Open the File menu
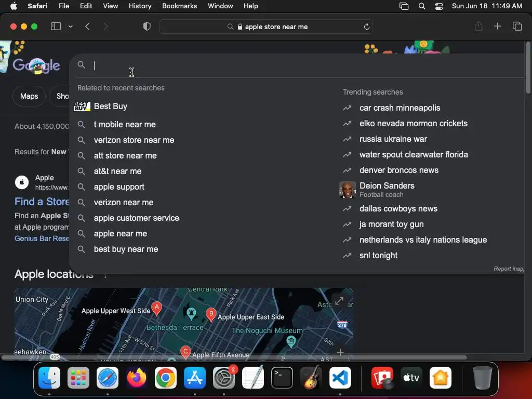This screenshot has height=399, width=532. [x=63, y=6]
